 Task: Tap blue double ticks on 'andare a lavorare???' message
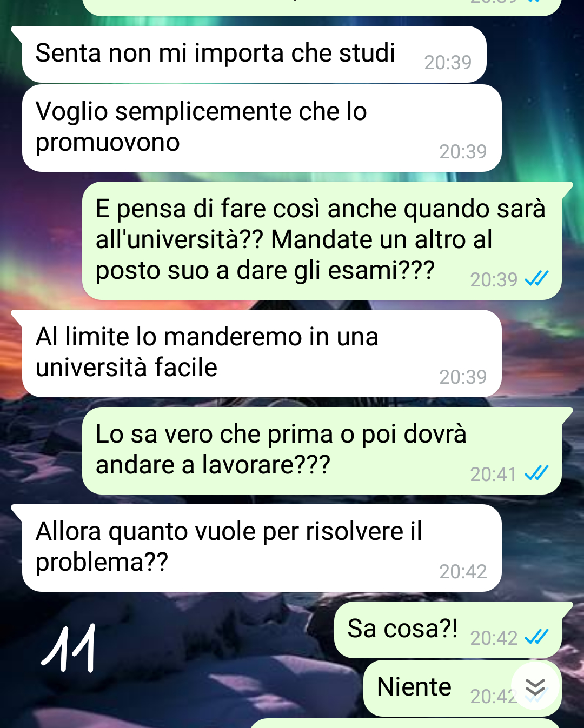(x=537, y=473)
